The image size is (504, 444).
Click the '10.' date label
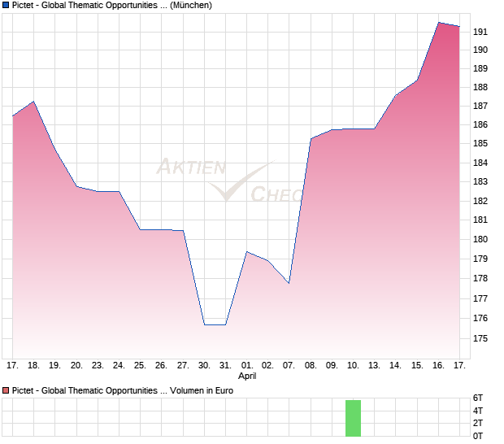[x=353, y=366]
